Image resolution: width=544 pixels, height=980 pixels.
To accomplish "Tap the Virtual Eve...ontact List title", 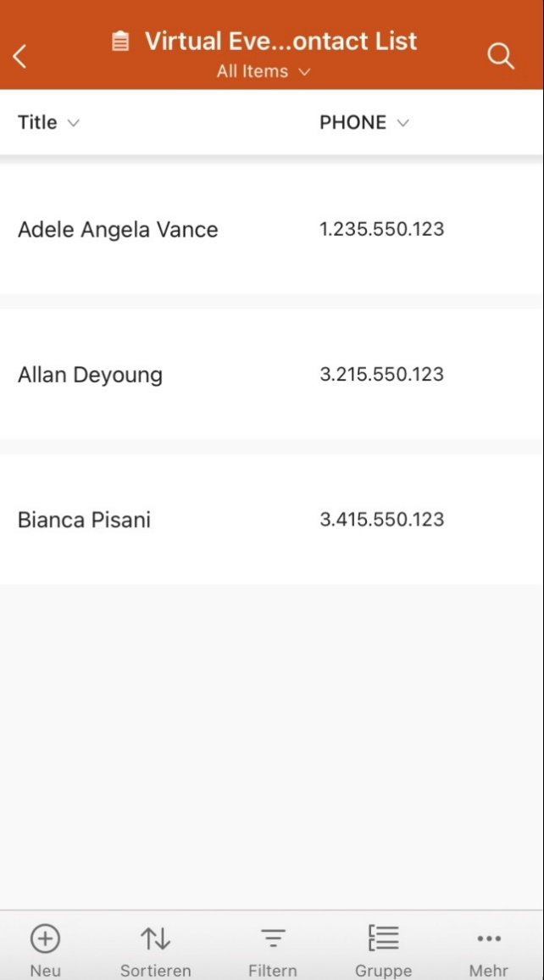I will click(280, 41).
